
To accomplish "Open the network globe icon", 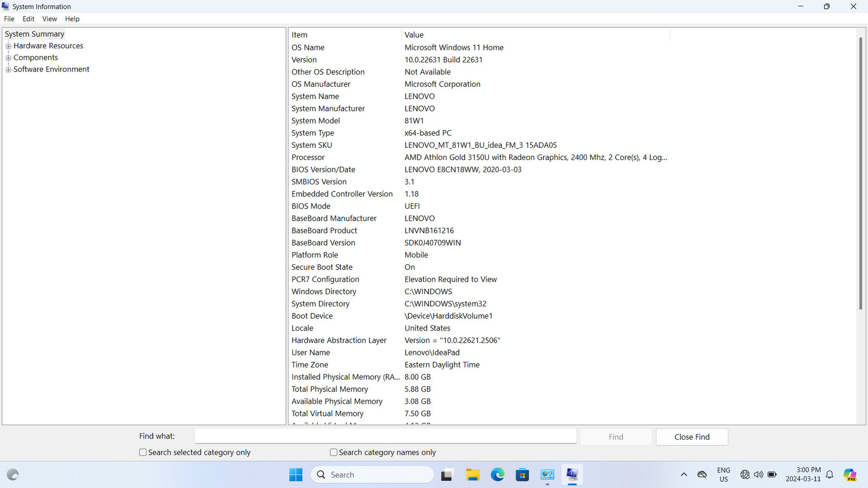I will (744, 474).
